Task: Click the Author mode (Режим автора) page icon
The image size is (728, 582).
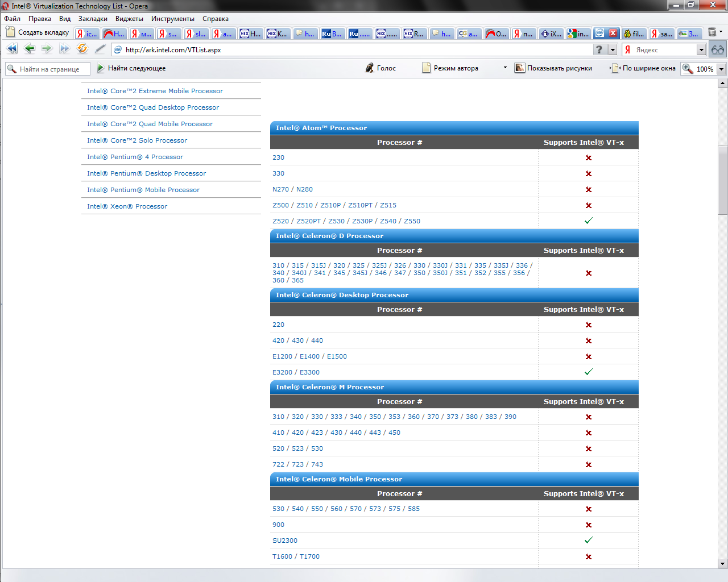Action: 427,68
